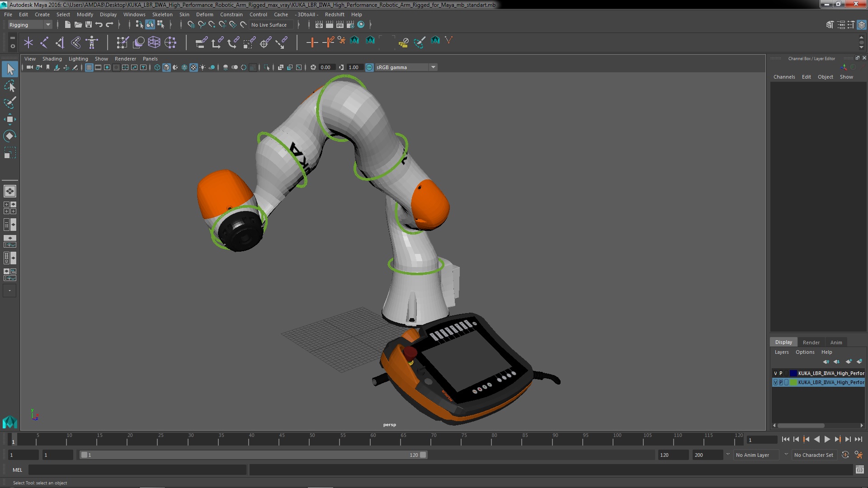
Task: Play animation backwards
Action: click(816, 439)
